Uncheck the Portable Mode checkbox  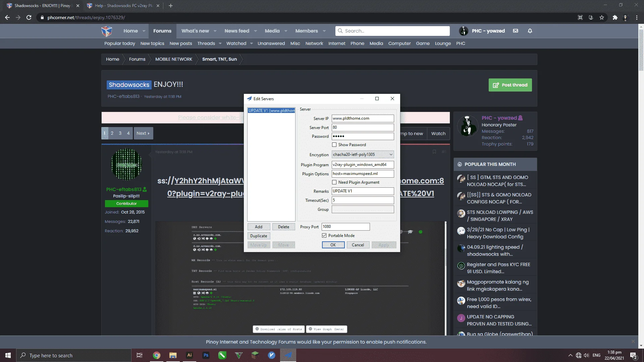pyautogui.click(x=324, y=236)
